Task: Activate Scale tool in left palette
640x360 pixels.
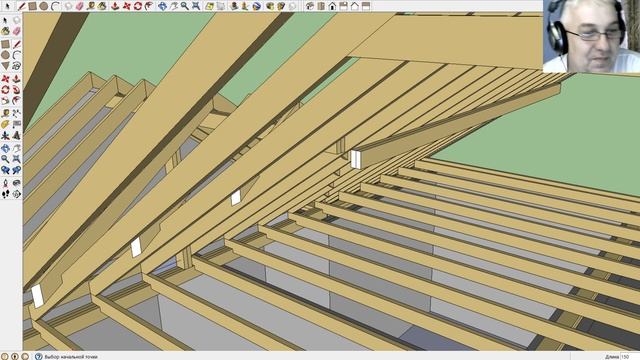Action: click(5, 100)
